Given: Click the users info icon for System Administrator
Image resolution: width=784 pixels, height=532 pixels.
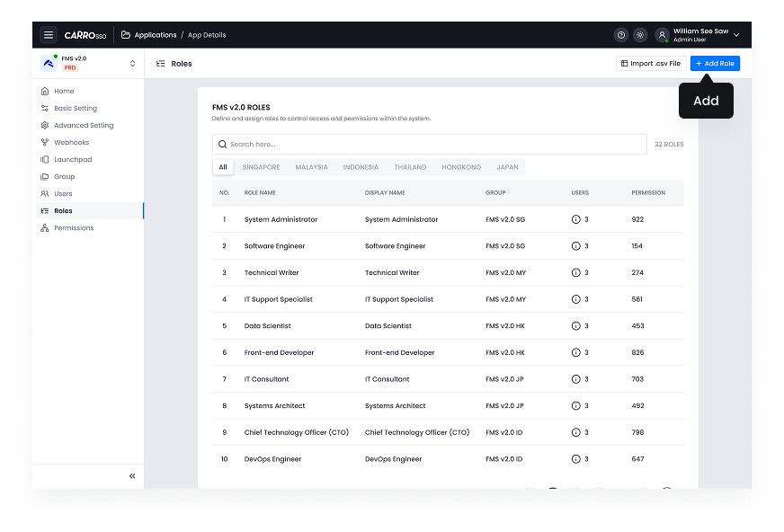Looking at the screenshot, I should click(576, 219).
